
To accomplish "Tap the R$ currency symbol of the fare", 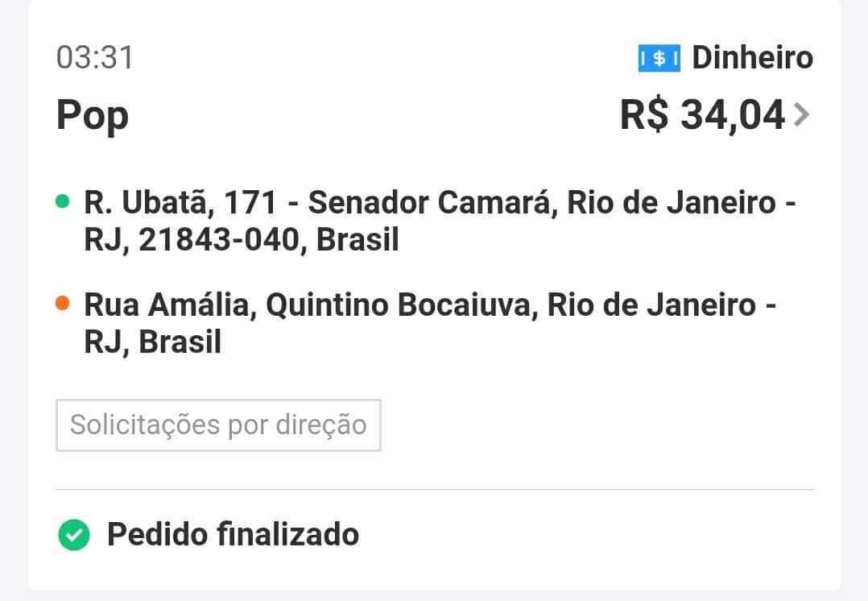I will (x=644, y=115).
